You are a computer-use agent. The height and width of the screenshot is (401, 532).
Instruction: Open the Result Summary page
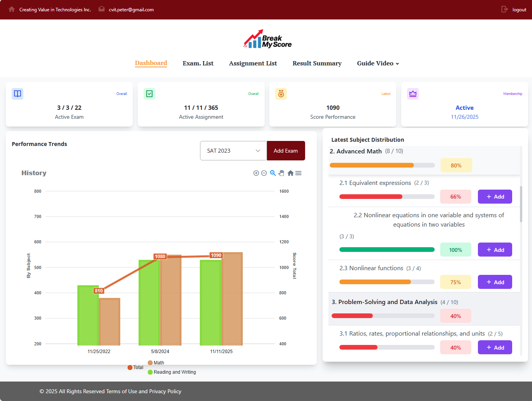click(x=317, y=63)
